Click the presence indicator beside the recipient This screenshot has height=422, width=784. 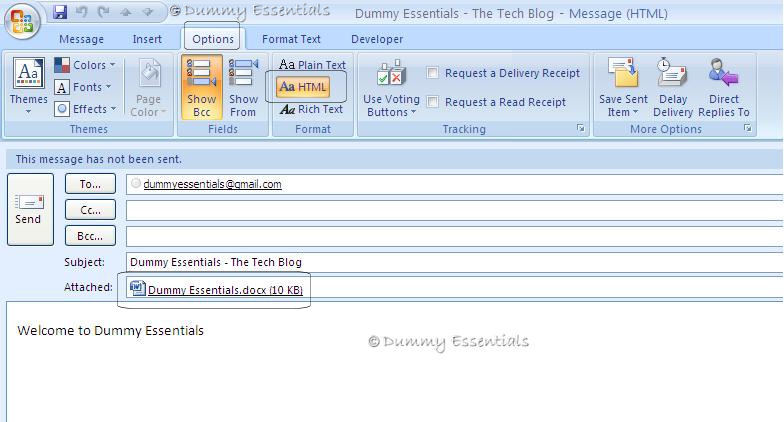(136, 184)
